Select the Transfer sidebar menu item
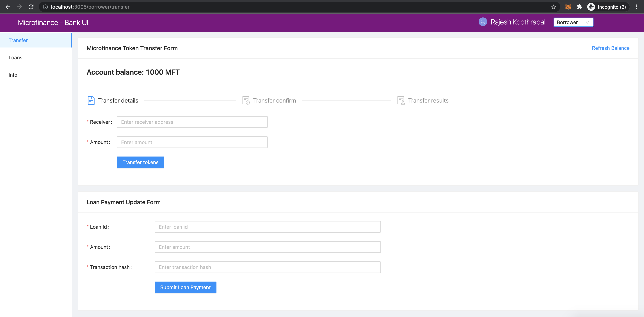 click(x=36, y=40)
